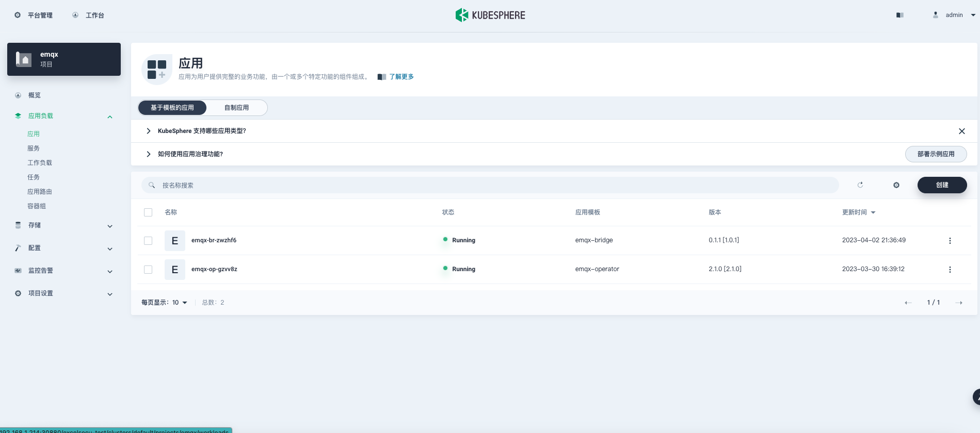Click the emqx project selector card
Screen dimensions: 980x433
coord(64,59)
